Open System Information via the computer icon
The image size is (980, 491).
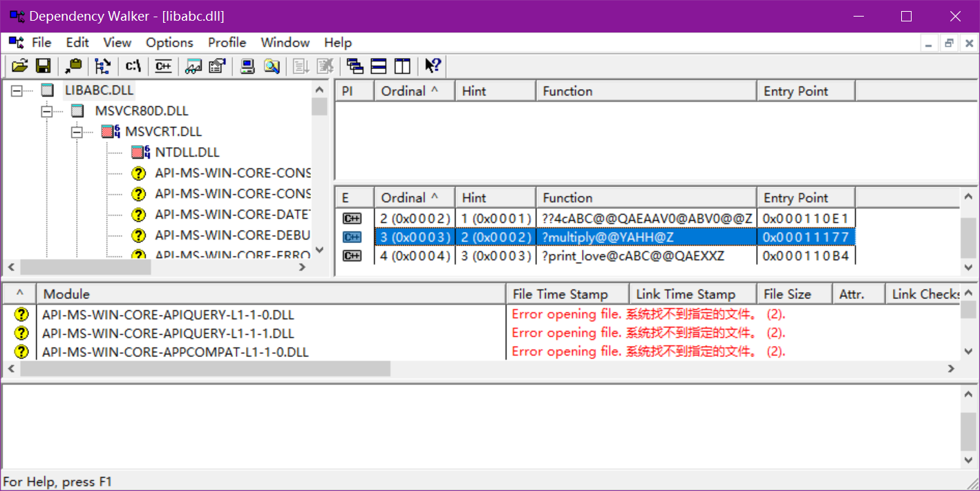pyautogui.click(x=247, y=66)
